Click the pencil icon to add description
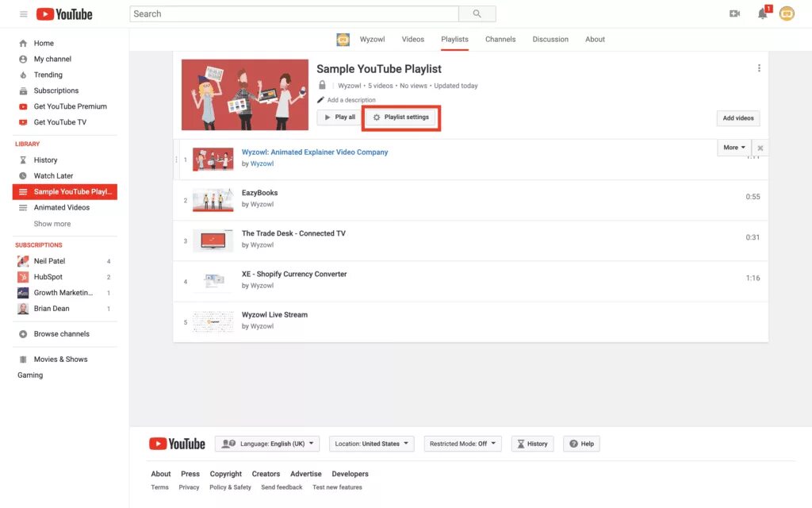Image resolution: width=812 pixels, height=508 pixels. 320,99
